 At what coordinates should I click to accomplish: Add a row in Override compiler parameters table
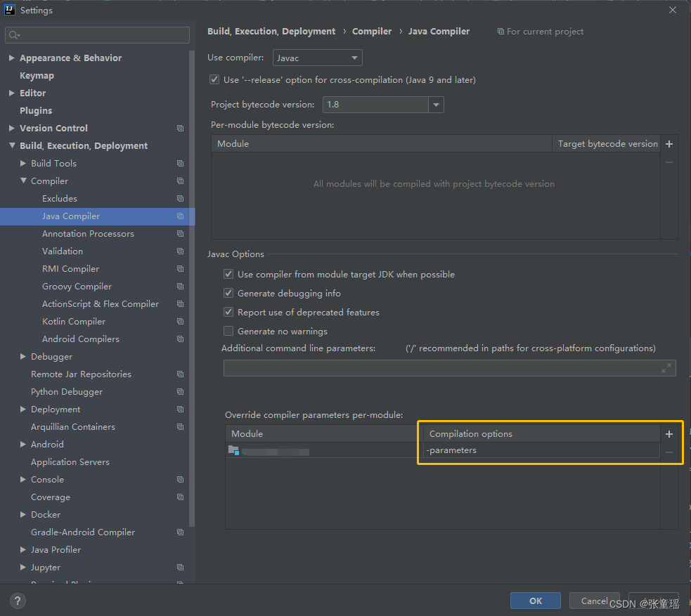(669, 433)
